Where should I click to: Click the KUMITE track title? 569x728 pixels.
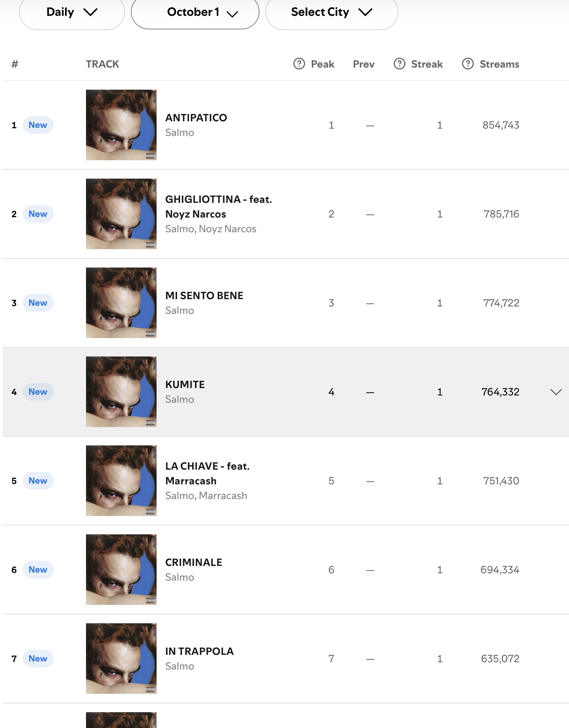[185, 384]
